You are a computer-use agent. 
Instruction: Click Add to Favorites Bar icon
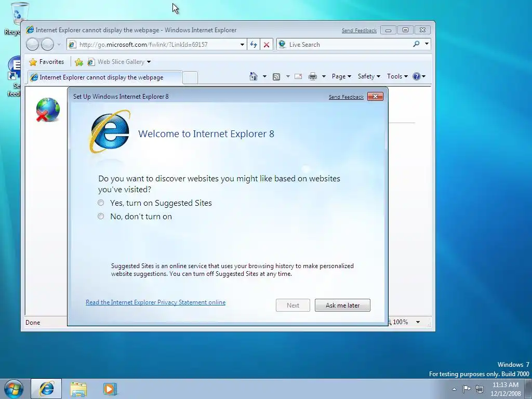(79, 62)
